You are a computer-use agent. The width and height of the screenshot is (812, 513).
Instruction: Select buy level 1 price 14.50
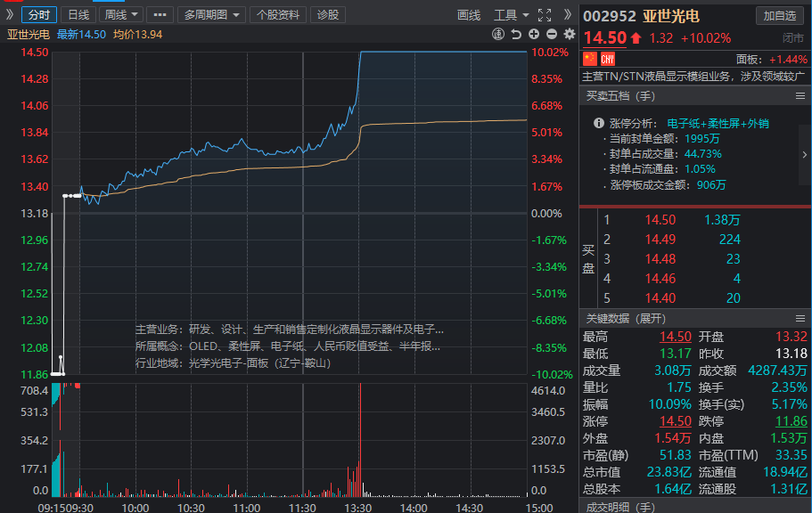point(660,220)
